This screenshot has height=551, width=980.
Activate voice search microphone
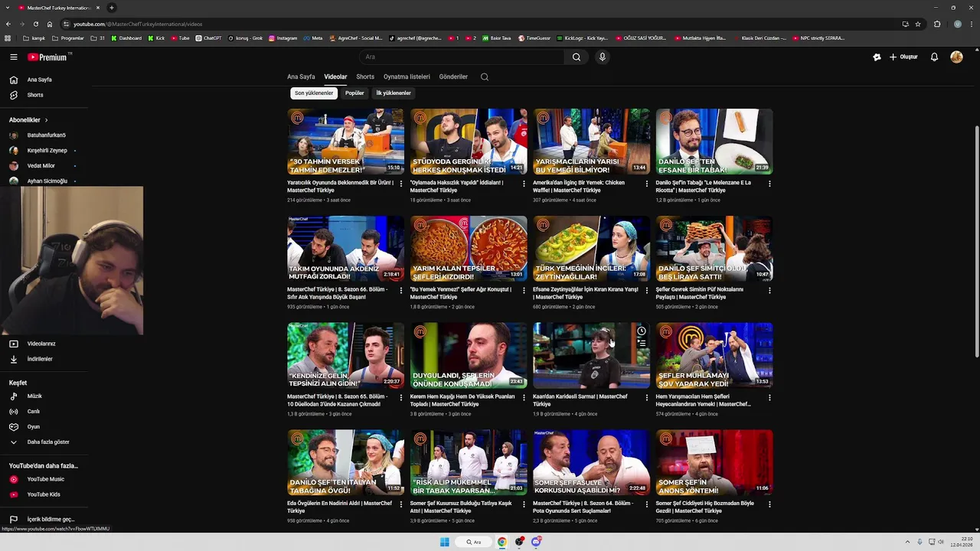603,57
